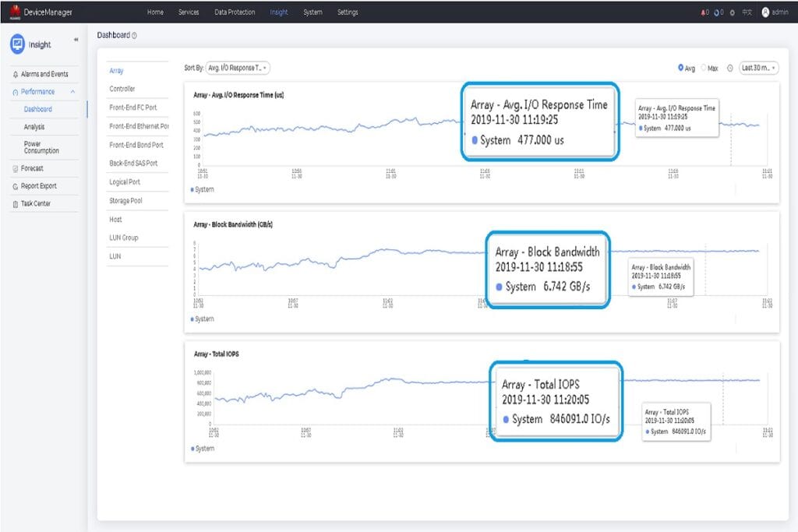The height and width of the screenshot is (532, 798).
Task: Collapse the Performance menu section
Action: (x=72, y=92)
